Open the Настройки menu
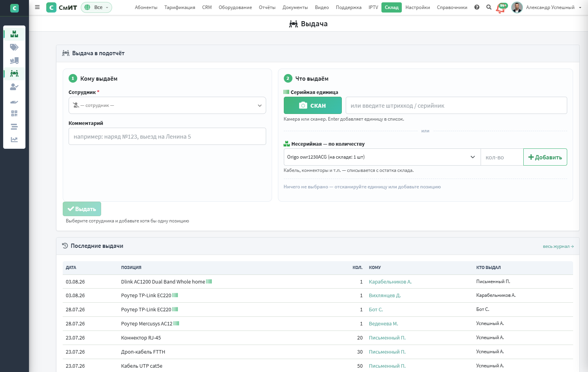Image resolution: width=588 pixels, height=372 pixels. click(x=417, y=7)
